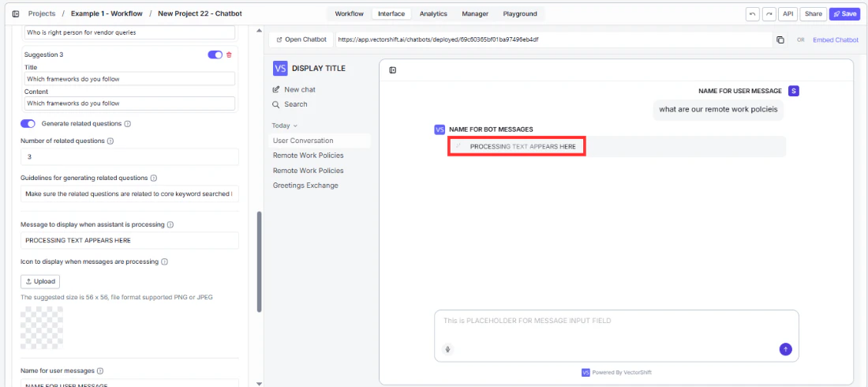This screenshot has width=868, height=387.
Task: Toggle the sidebar panel icon beside Projects
Action: [x=16, y=14]
